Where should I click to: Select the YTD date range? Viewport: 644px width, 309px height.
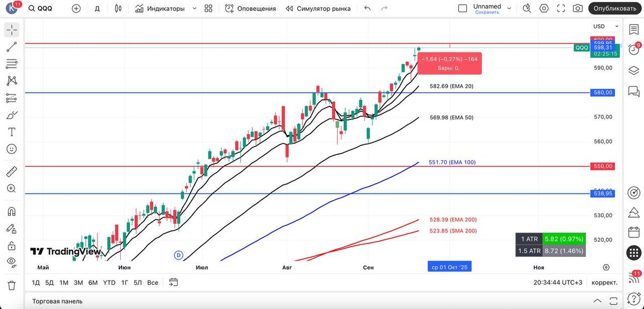(109, 282)
